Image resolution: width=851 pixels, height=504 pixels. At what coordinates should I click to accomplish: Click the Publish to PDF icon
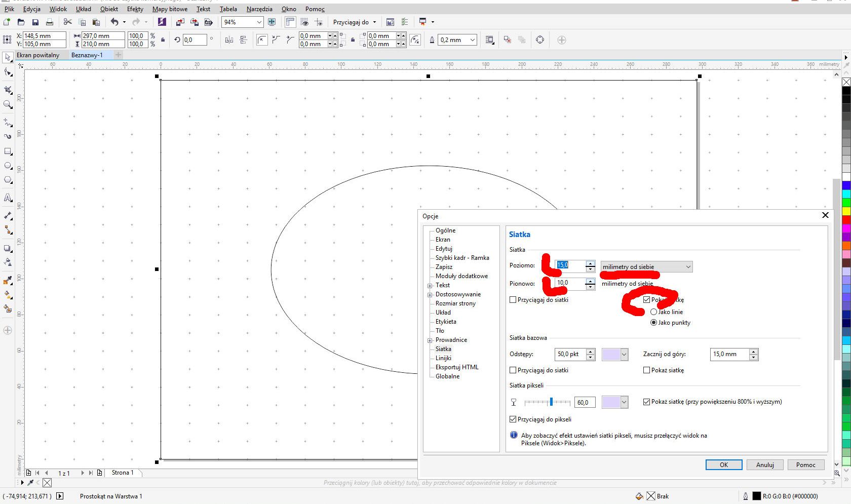click(x=208, y=22)
